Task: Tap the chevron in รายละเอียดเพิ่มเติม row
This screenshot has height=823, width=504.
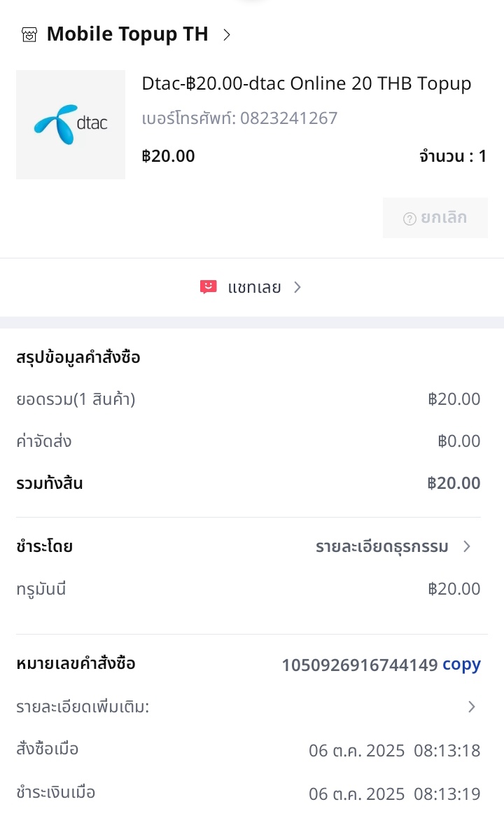Action: click(x=472, y=707)
